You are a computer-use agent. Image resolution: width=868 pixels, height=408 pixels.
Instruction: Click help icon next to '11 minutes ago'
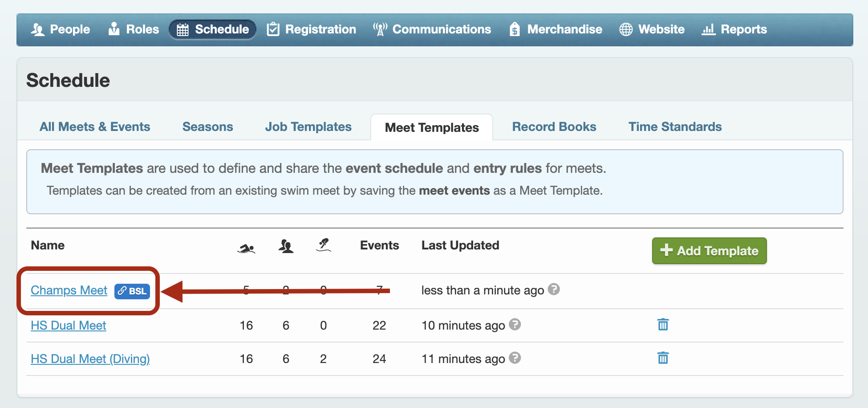click(515, 358)
